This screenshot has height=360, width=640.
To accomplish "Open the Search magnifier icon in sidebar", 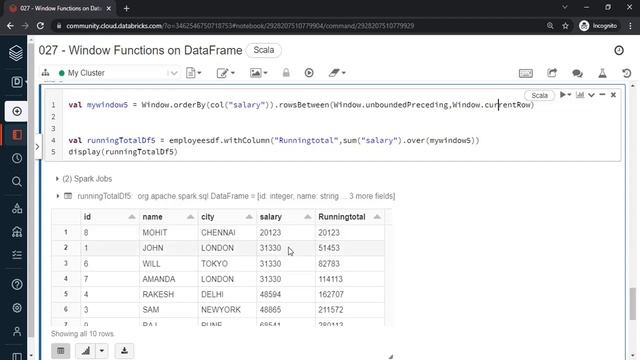I will click(17, 181).
